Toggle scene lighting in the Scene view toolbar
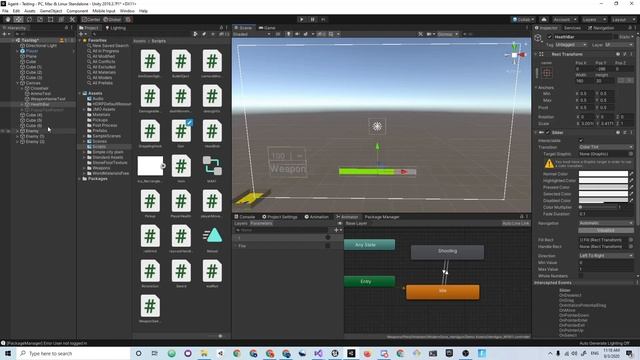 pyautogui.click(x=288, y=34)
